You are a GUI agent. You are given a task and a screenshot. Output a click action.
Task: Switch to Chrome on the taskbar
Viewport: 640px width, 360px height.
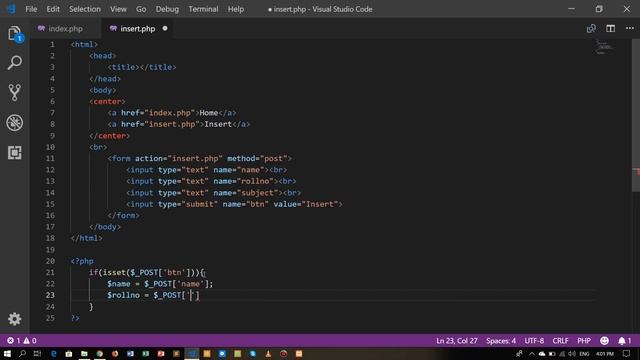pyautogui.click(x=100, y=354)
